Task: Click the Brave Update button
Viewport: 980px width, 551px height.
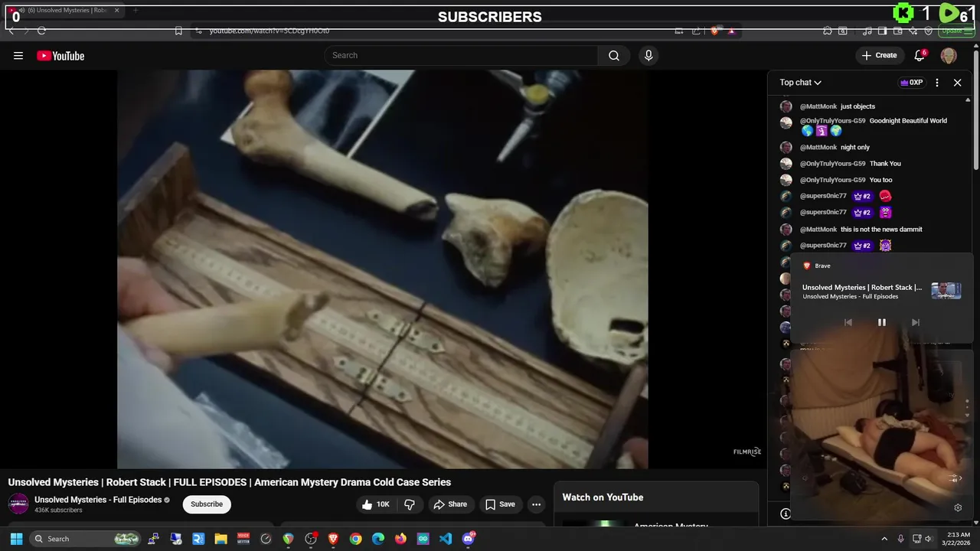Action: click(952, 31)
